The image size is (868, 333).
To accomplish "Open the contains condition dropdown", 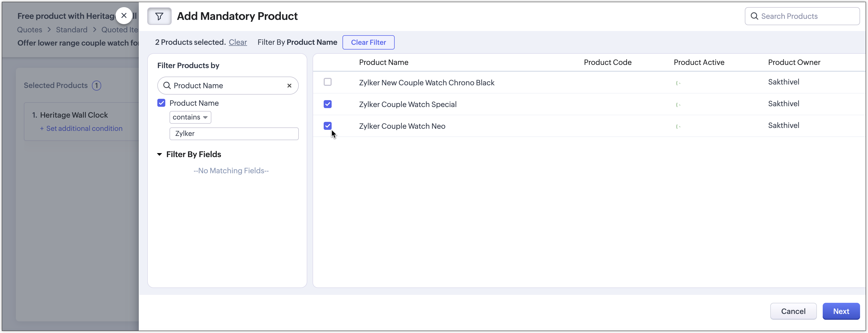I will [190, 117].
